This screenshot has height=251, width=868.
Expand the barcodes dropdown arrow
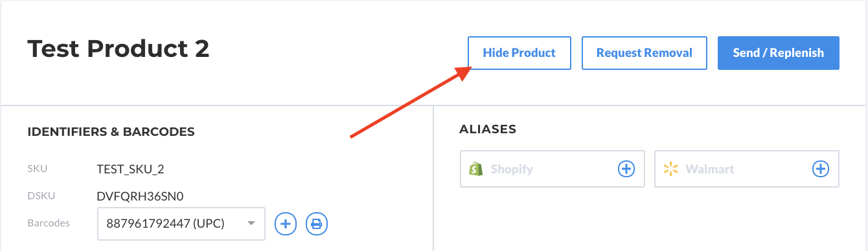251,224
